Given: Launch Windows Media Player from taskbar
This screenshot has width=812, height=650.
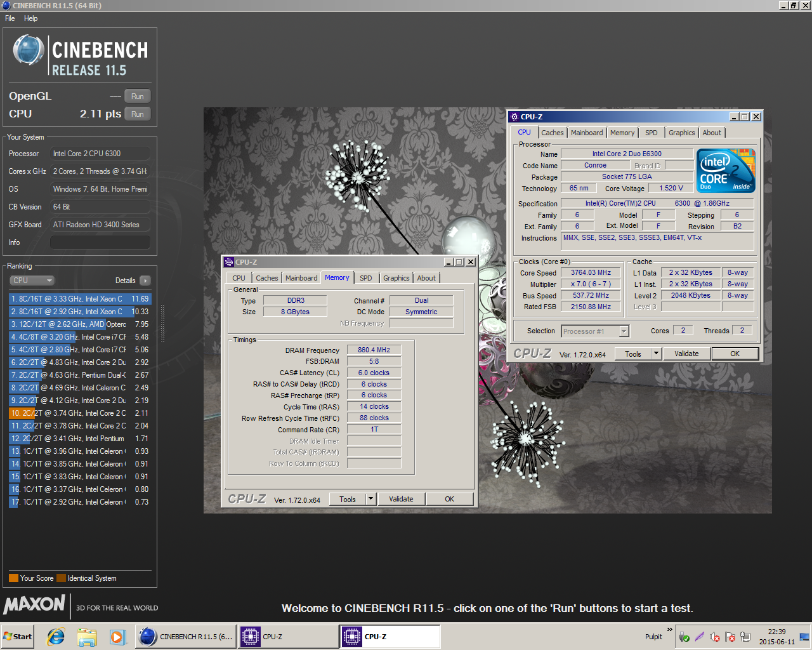Looking at the screenshot, I should [x=117, y=637].
